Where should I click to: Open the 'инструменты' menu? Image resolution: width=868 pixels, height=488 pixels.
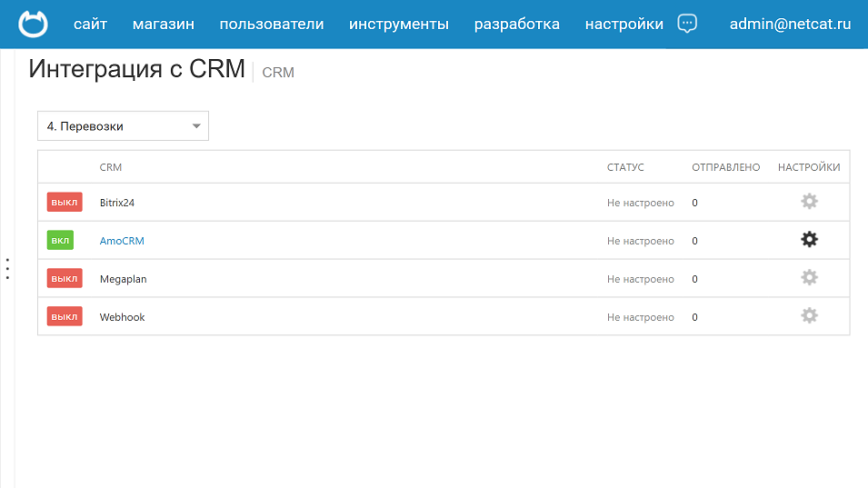399,25
